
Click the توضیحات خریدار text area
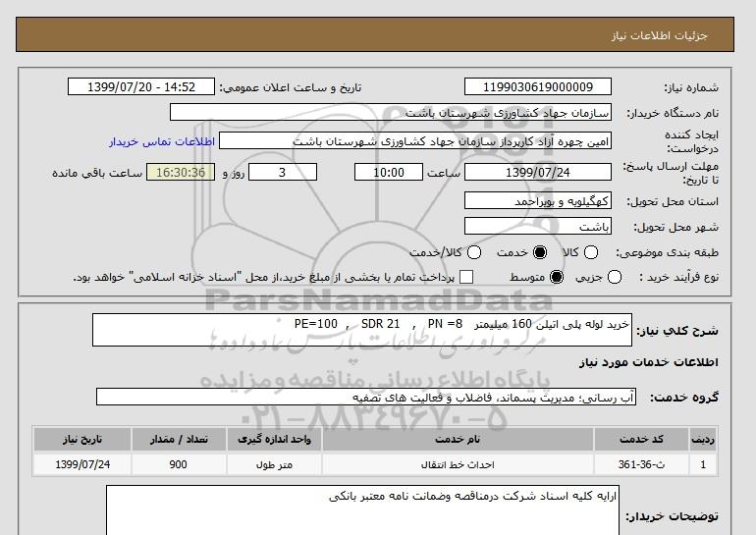[x=361, y=508]
